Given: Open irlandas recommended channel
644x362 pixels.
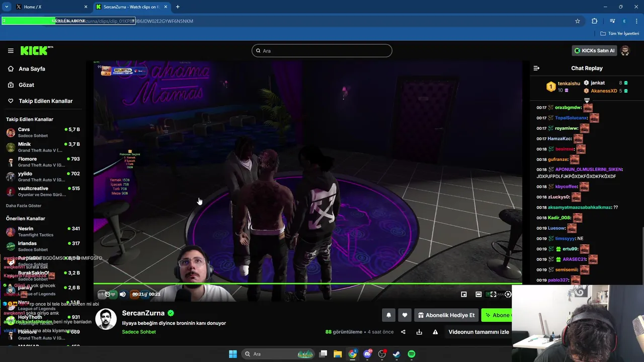Looking at the screenshot, I should (x=43, y=246).
